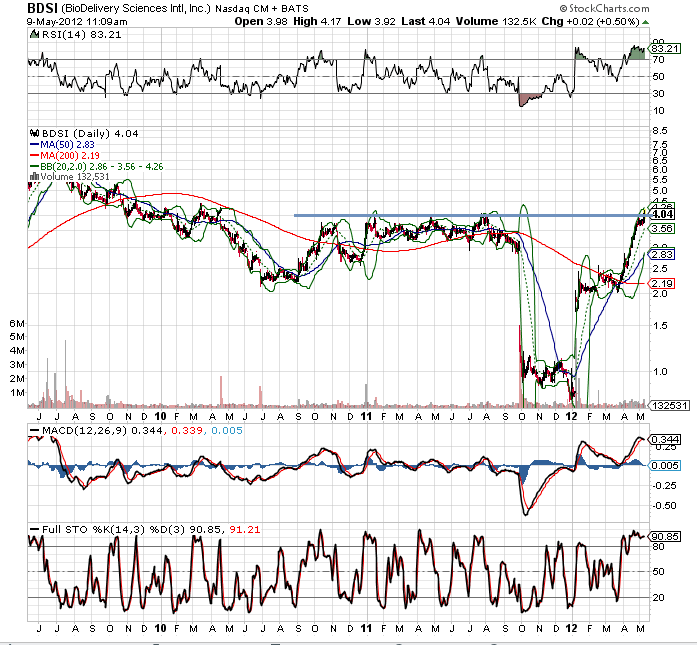Click the Chg +0.02 (+0.50%) value
The height and width of the screenshot is (645, 697).
coord(590,21)
